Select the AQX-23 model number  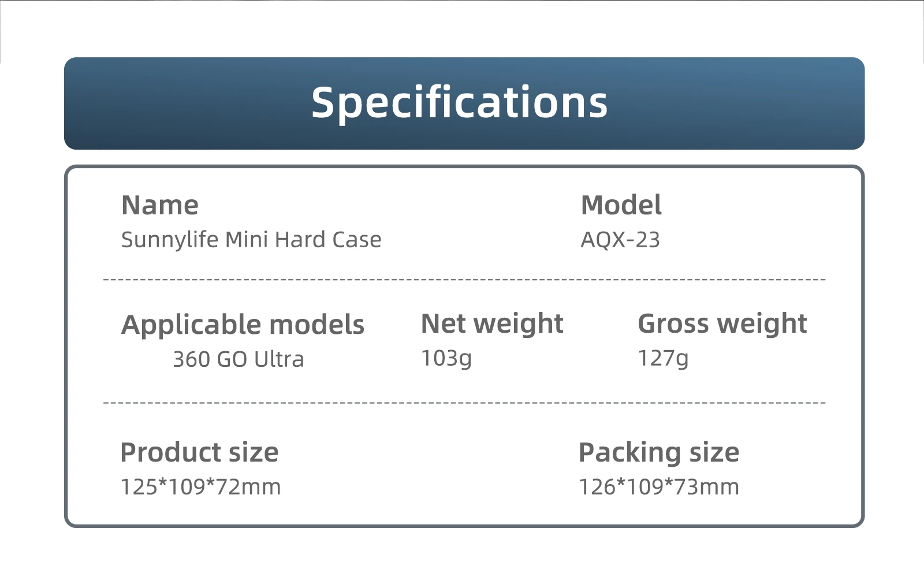620,240
